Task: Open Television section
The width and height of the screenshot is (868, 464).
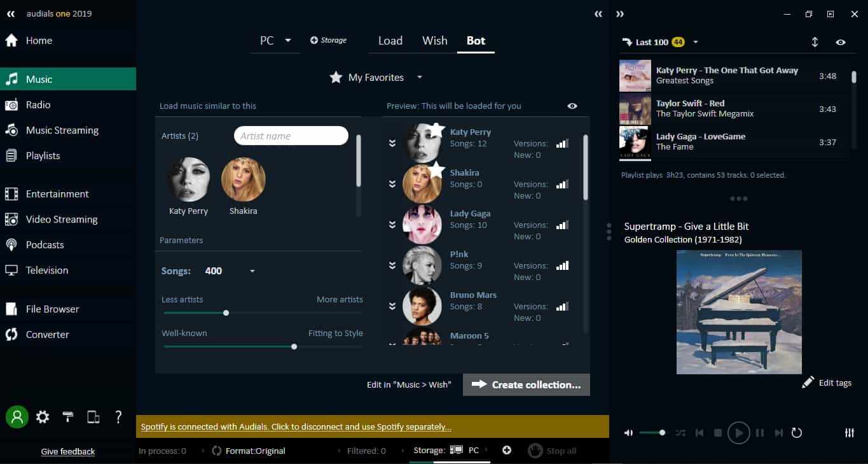Action: point(68,270)
